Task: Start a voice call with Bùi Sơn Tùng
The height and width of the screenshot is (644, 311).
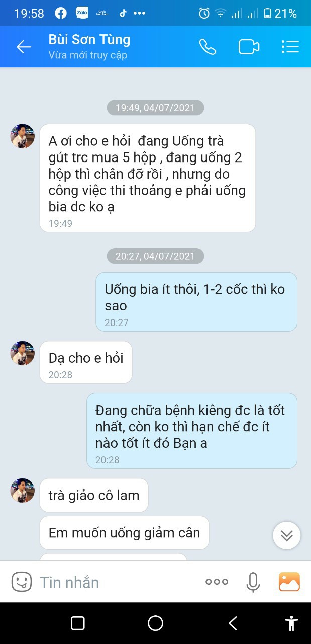Action: pyautogui.click(x=208, y=47)
